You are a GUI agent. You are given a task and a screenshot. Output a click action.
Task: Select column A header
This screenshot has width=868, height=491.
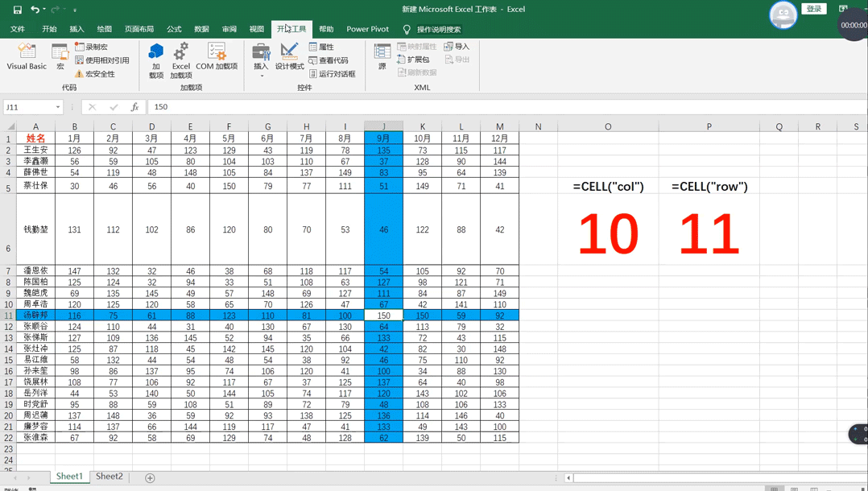[x=35, y=126]
